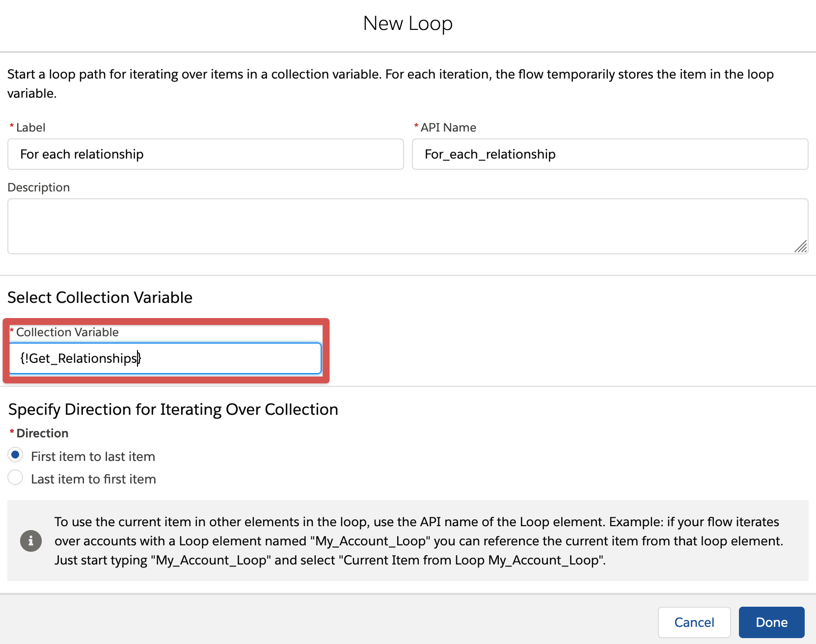Click Done to save the loop

[771, 622]
